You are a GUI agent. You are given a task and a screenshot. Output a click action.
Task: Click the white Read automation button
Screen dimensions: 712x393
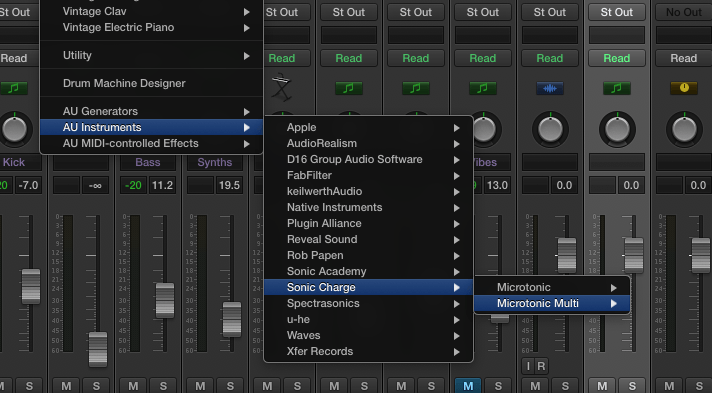coord(683,58)
